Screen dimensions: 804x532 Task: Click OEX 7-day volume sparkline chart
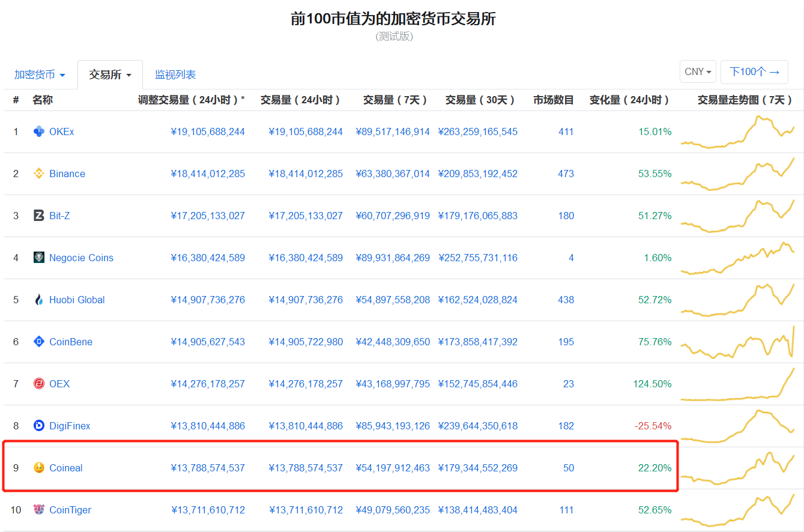[x=738, y=384]
